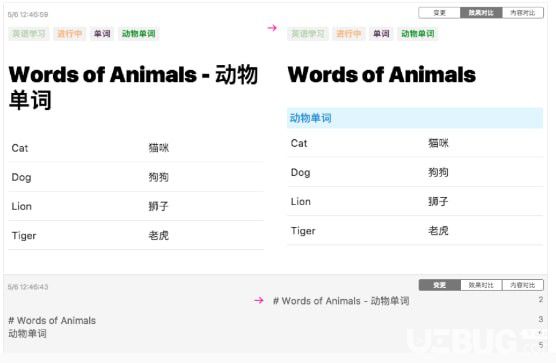
Task: Click the 12:46:43 timestamp of lower entry
Action: pos(28,287)
